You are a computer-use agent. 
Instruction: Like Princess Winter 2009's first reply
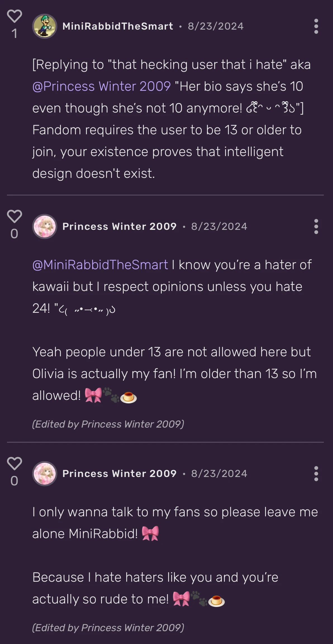[14, 216]
